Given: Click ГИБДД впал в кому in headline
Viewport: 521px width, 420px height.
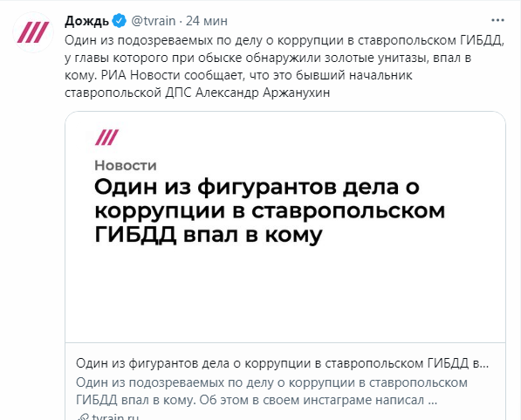Looking at the screenshot, I should point(209,234).
